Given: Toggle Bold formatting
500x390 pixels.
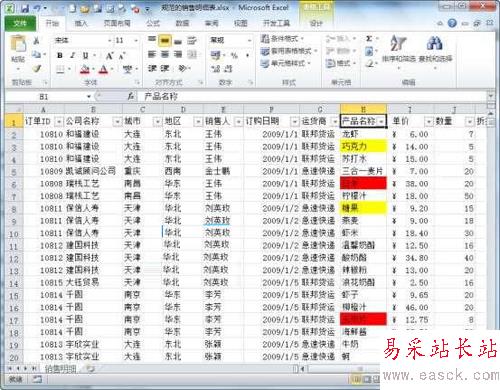Looking at the screenshot, I should 60,55.
